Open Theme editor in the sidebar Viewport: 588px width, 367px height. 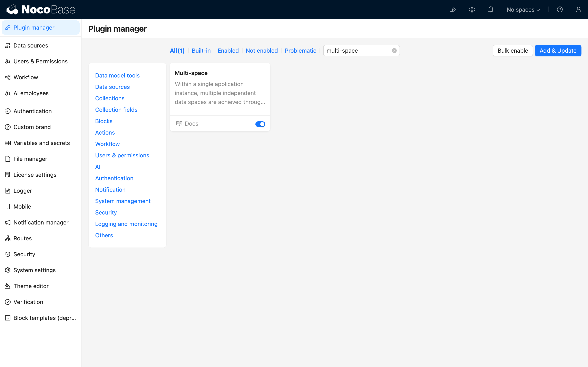coord(31,286)
